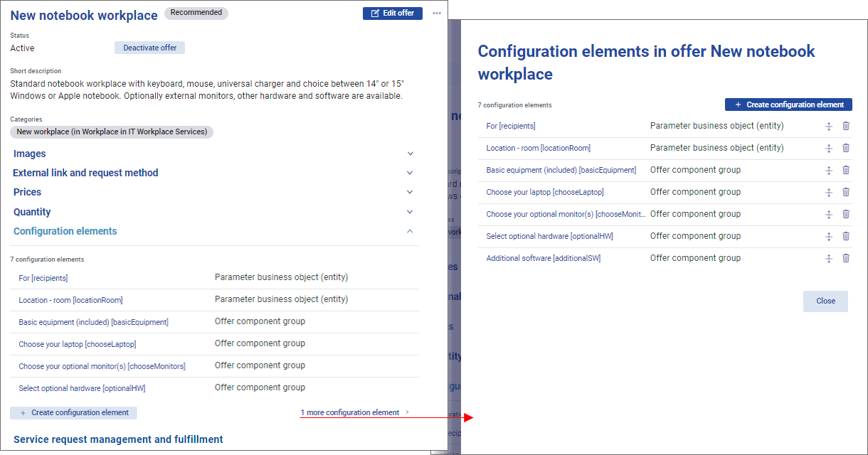Click Create configuration element in the dialog

click(x=788, y=105)
